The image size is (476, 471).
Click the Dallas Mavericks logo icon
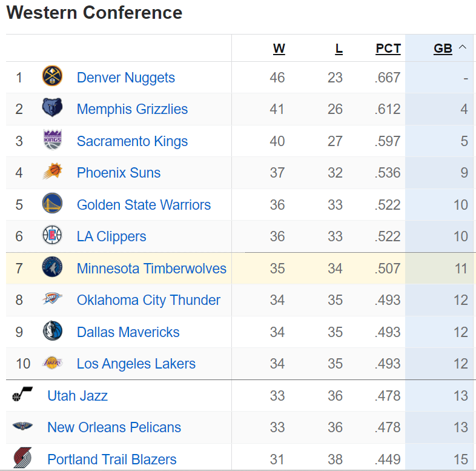52,332
